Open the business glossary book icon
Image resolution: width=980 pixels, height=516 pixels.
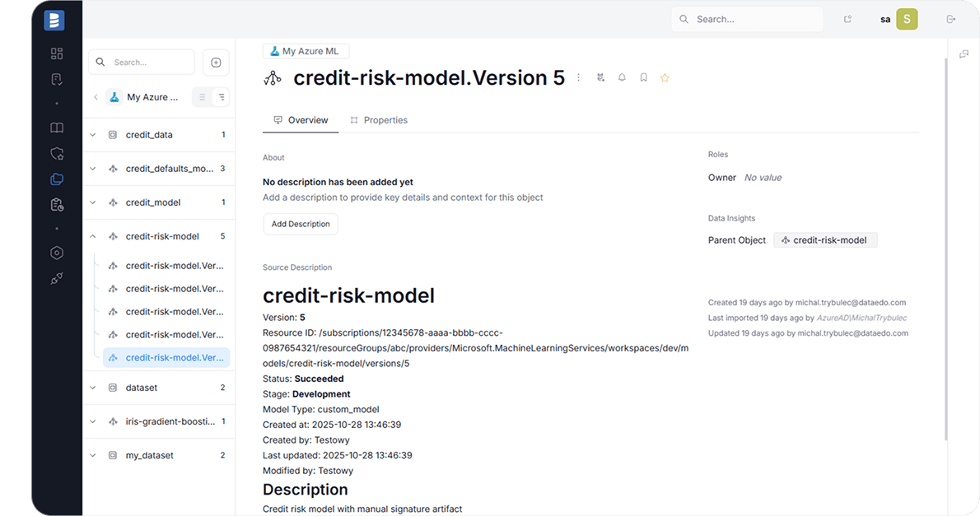point(57,128)
